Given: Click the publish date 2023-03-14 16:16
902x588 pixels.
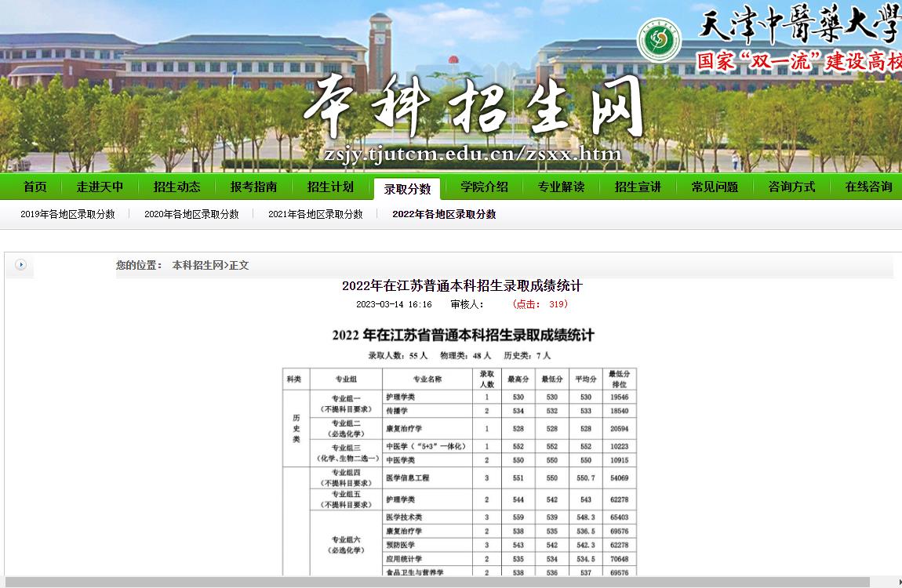Looking at the screenshot, I should click(394, 304).
